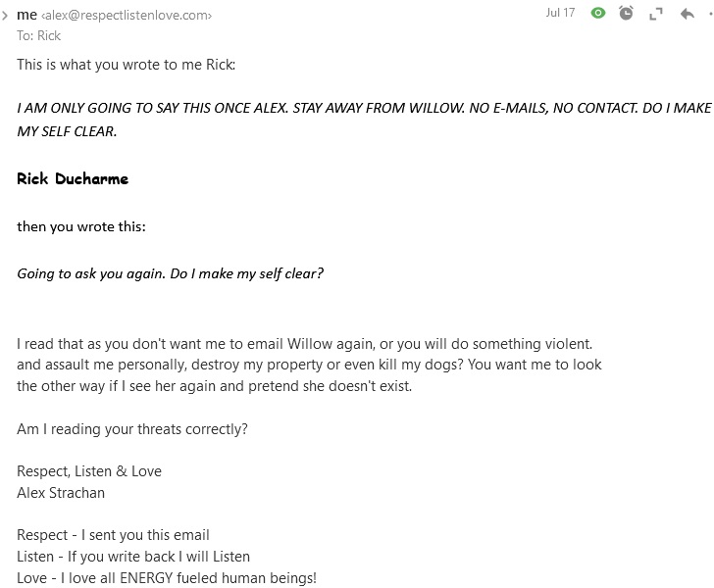Open the snooze alarm clock icon
The height and width of the screenshot is (588, 714).
point(626,13)
